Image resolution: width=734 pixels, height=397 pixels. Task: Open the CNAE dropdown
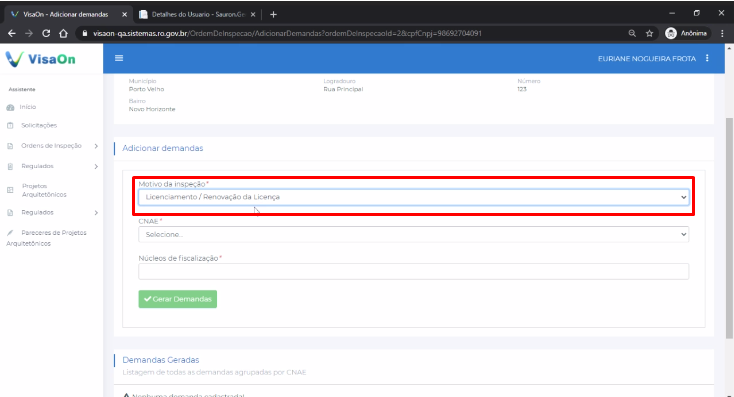click(413, 234)
